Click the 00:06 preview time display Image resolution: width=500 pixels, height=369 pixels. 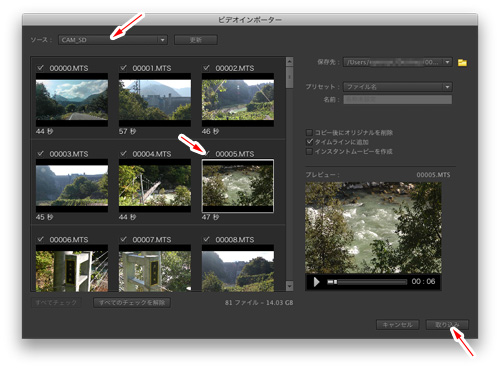(x=423, y=281)
